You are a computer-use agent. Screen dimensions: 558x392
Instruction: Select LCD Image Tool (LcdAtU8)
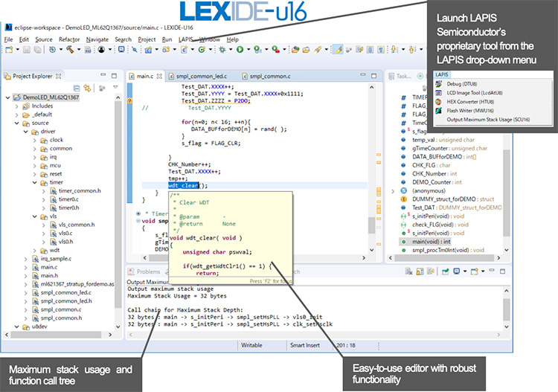[x=475, y=93]
